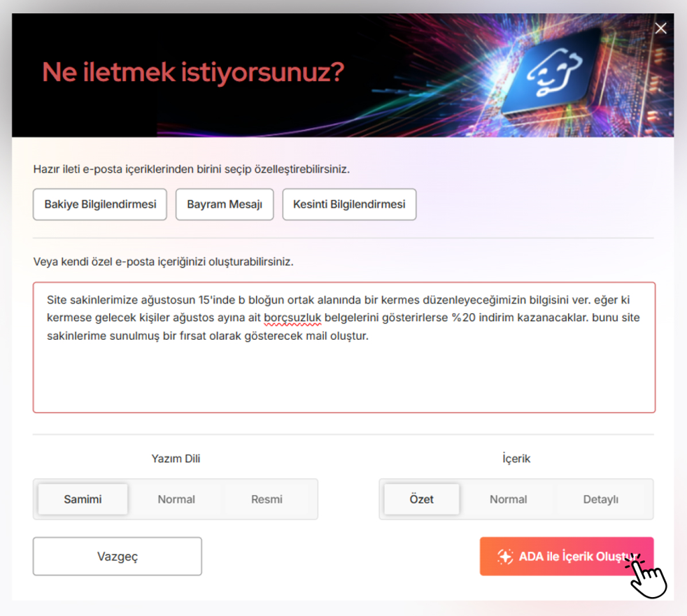687x616 pixels.
Task: Click ADA ile İçerik Oluştur button
Action: tap(567, 557)
